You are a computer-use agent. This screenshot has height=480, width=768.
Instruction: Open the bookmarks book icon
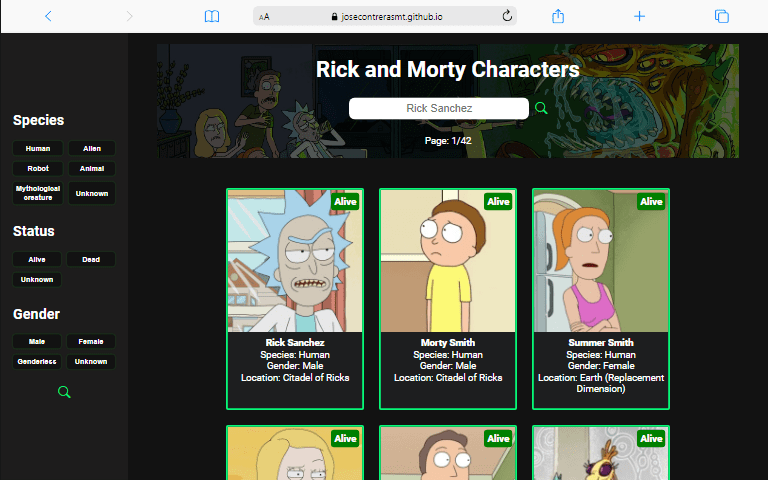tap(212, 16)
